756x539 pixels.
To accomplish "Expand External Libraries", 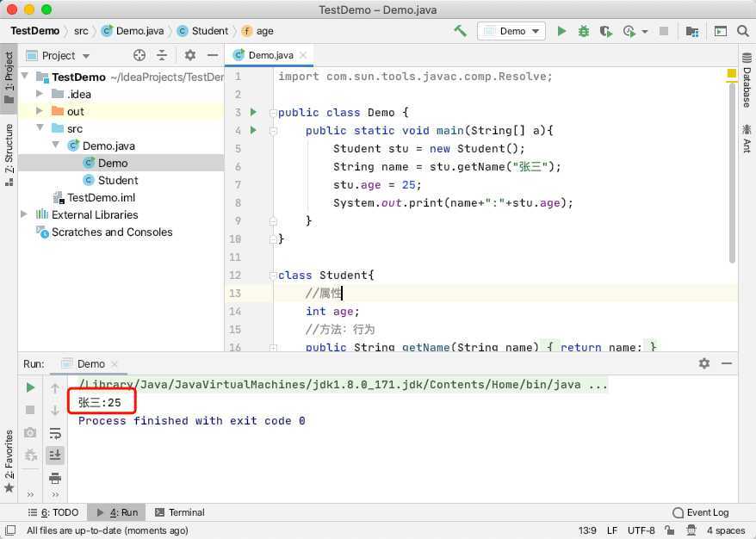I will click(x=24, y=214).
